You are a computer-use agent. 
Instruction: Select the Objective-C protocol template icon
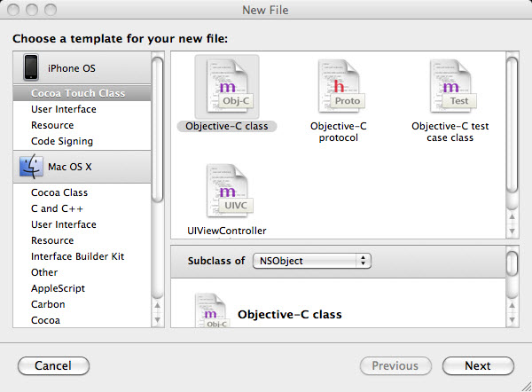[x=341, y=86]
